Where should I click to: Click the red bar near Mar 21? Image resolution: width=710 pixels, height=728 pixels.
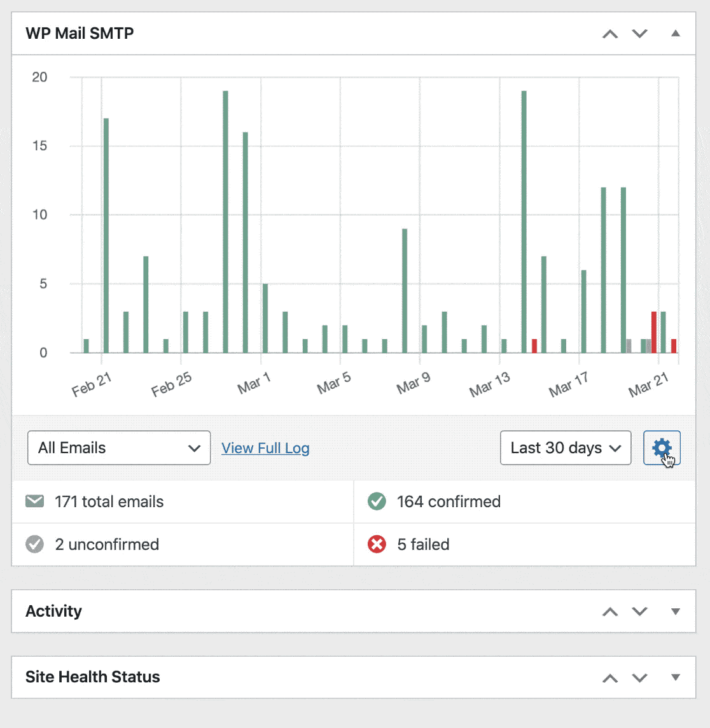(655, 331)
